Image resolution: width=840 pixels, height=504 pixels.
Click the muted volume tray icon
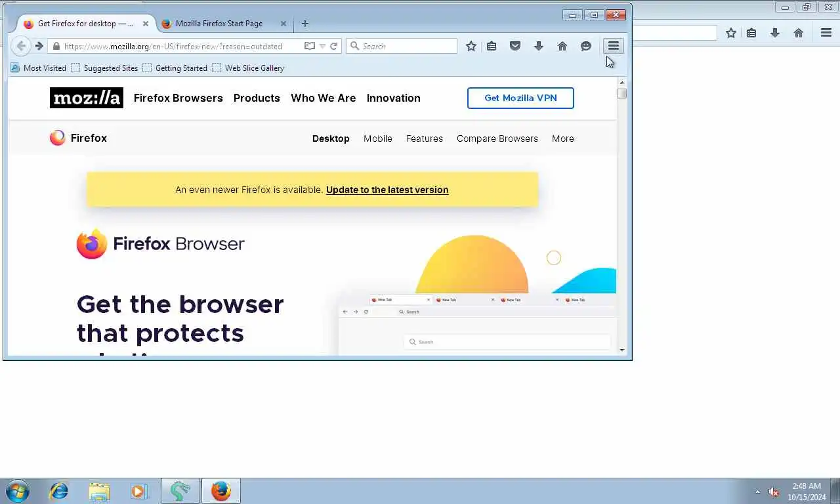click(x=774, y=492)
